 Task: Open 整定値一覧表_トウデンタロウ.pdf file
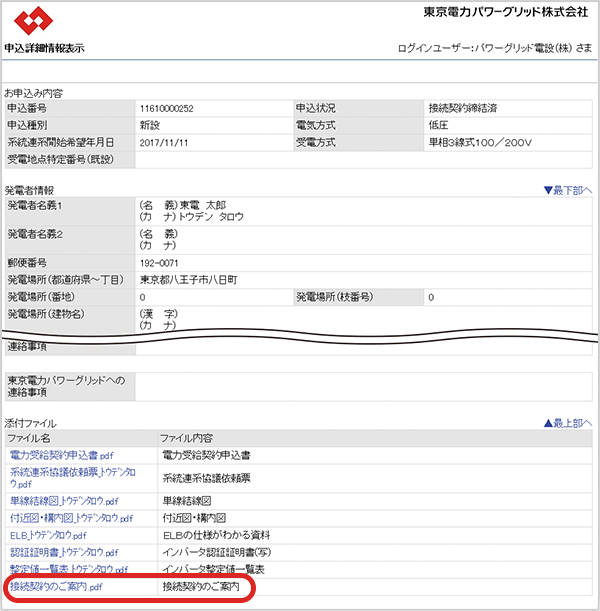(x=69, y=569)
